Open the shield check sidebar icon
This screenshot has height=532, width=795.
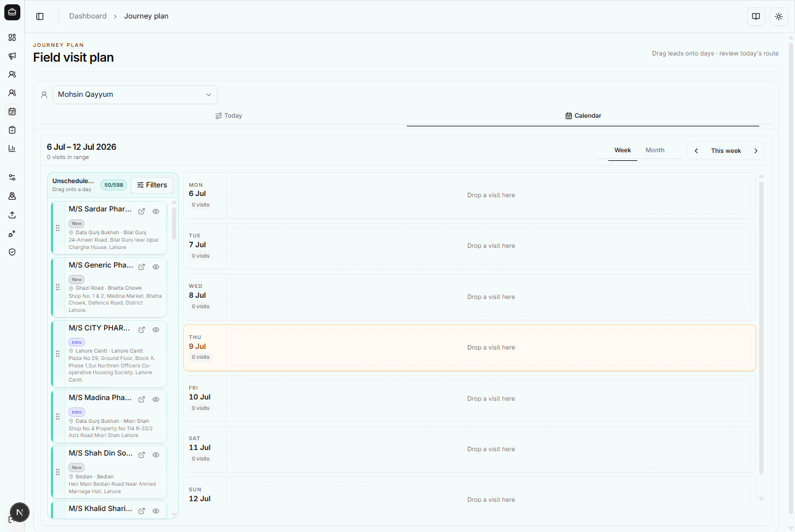click(12, 252)
